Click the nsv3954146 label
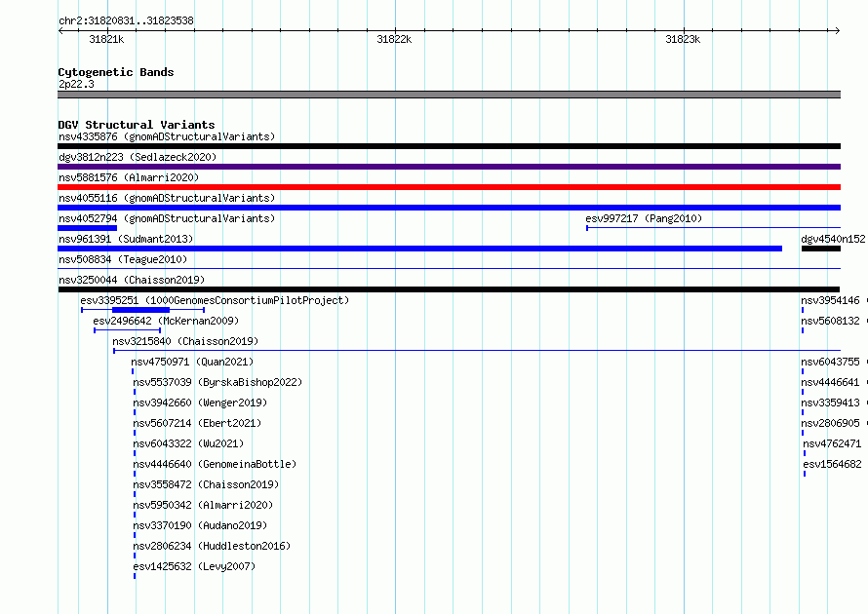 click(830, 300)
